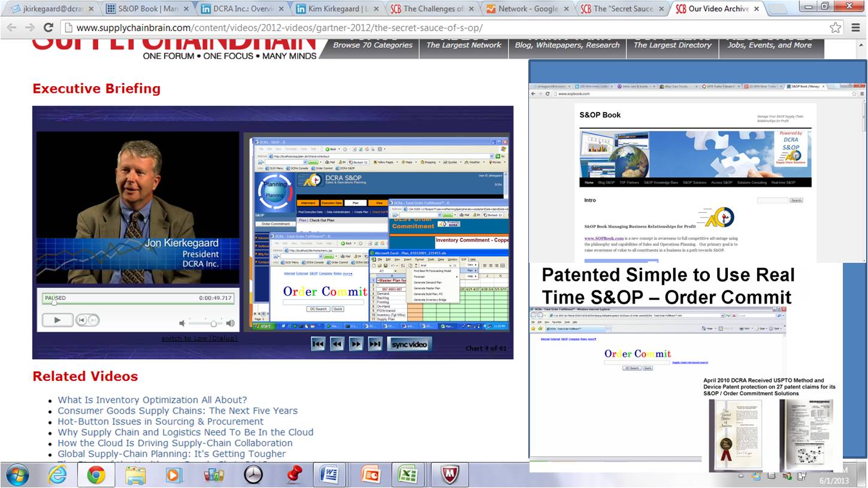
Task: Click the red pushpin taskbar icon
Action: click(294, 475)
